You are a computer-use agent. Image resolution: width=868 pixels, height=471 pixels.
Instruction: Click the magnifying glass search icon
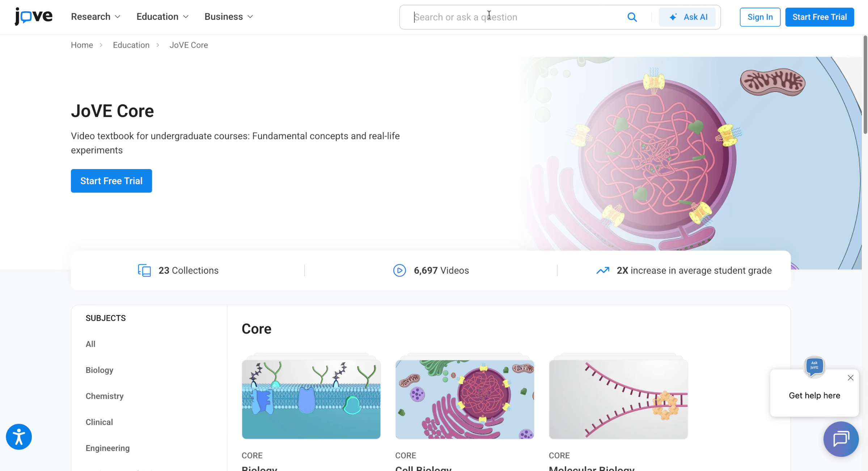tap(632, 17)
